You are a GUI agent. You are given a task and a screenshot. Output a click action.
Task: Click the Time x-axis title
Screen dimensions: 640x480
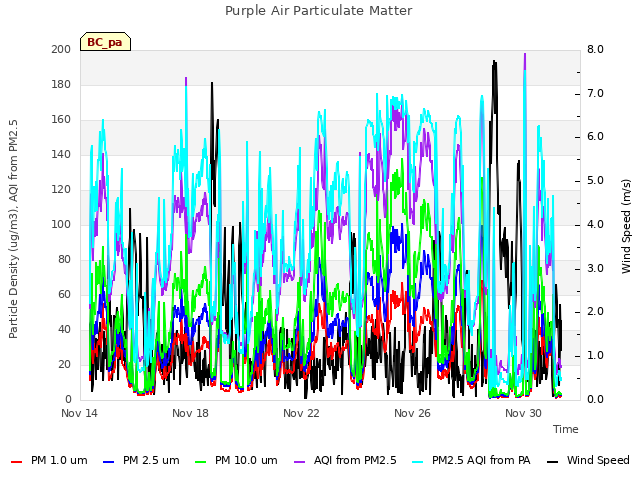[566, 429]
